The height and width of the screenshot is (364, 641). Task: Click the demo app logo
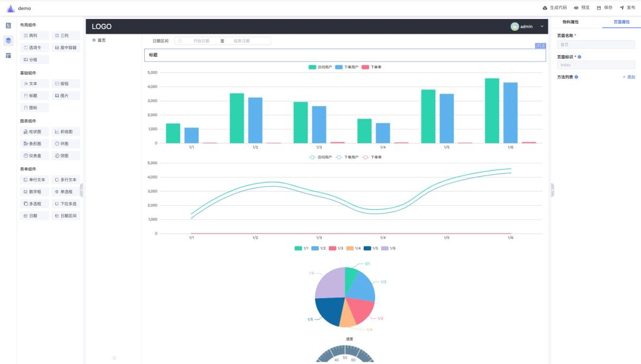[11, 8]
